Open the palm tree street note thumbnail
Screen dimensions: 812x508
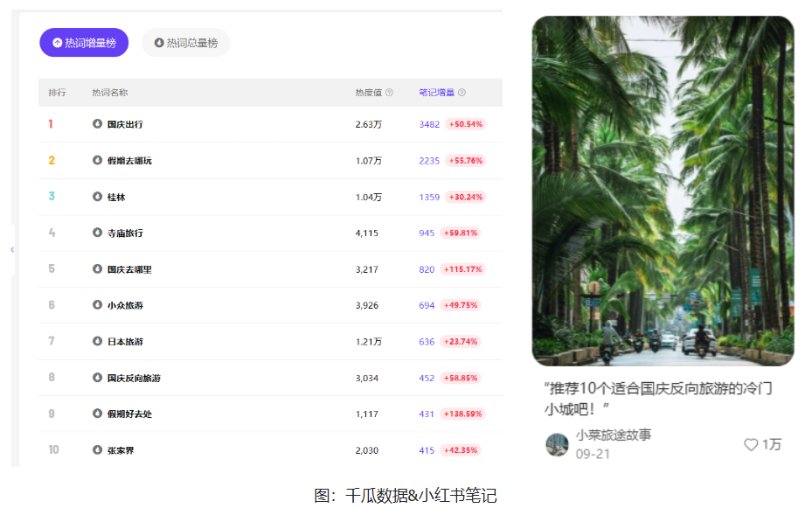click(663, 191)
